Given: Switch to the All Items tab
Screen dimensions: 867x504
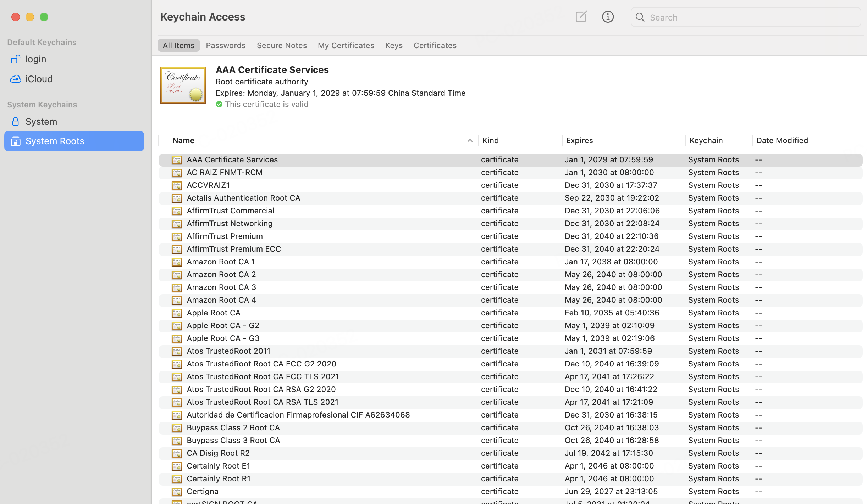Looking at the screenshot, I should (178, 45).
